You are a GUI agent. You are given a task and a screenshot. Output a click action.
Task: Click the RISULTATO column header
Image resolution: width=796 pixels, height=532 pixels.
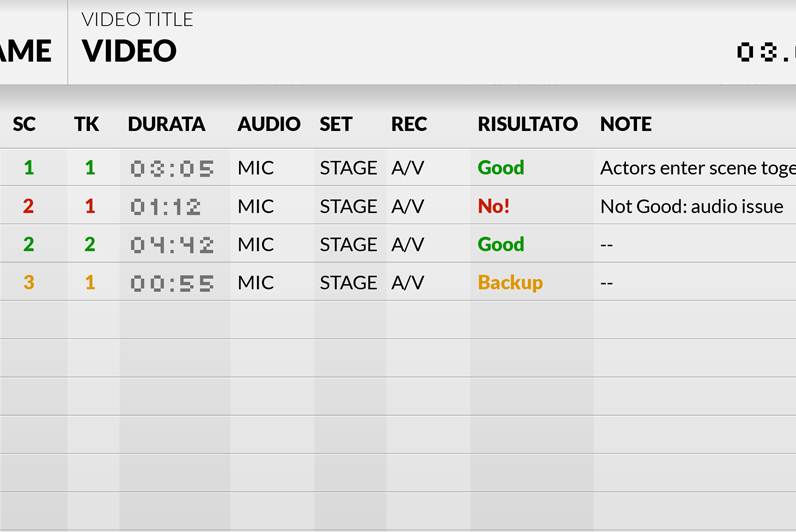[527, 125]
